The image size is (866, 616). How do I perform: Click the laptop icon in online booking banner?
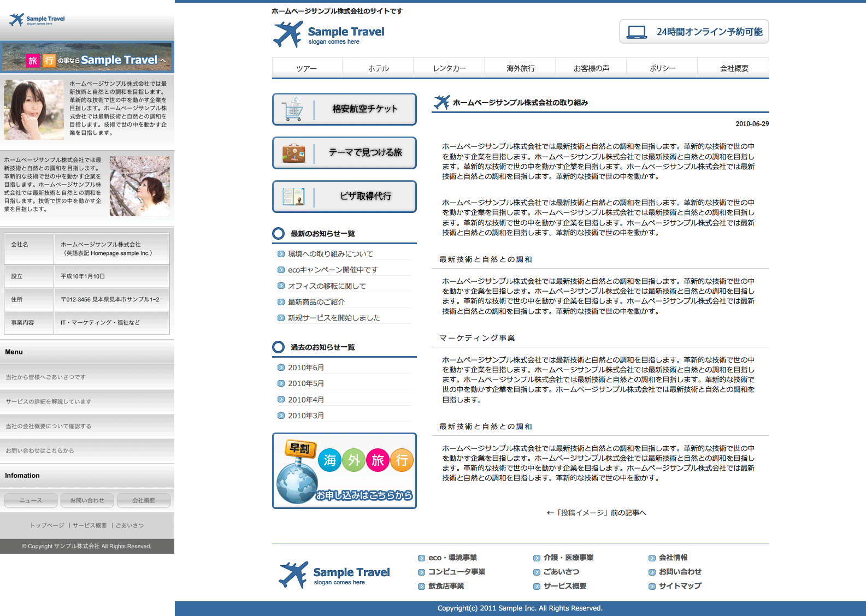pos(637,32)
